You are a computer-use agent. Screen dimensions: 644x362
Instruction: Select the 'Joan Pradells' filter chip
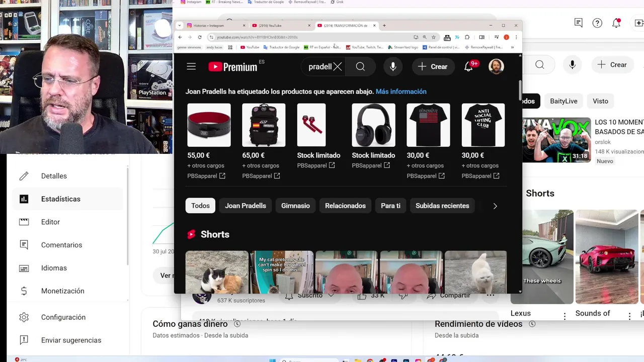tap(246, 206)
